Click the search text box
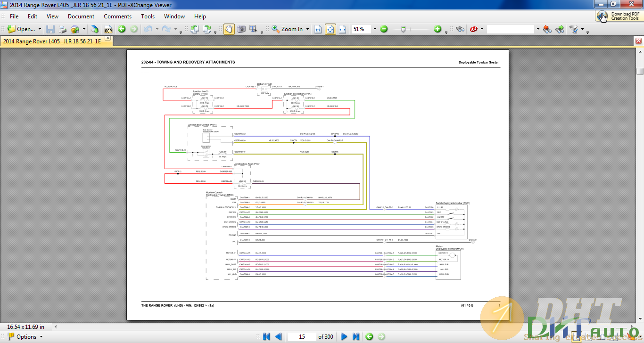This screenshot has height=343, width=644. [x=511, y=29]
